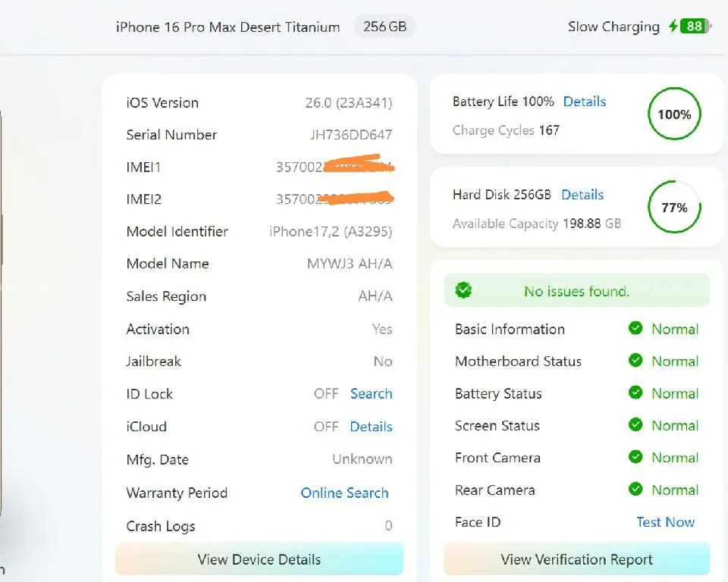The height and width of the screenshot is (582, 728).
Task: Click the Warranty Period label
Action: tap(177, 493)
